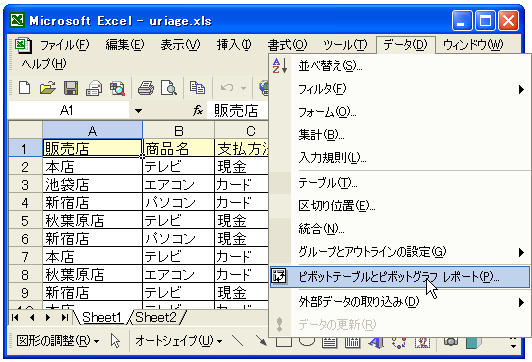Screen dimensions: 532x362
Task: Select cell C2 containing 現金
Action: [241, 167]
